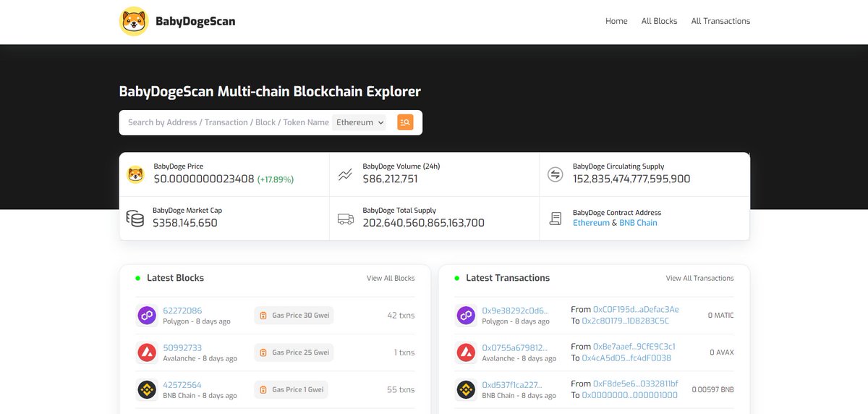Click the 42 txns count
The image size is (868, 414).
click(401, 316)
